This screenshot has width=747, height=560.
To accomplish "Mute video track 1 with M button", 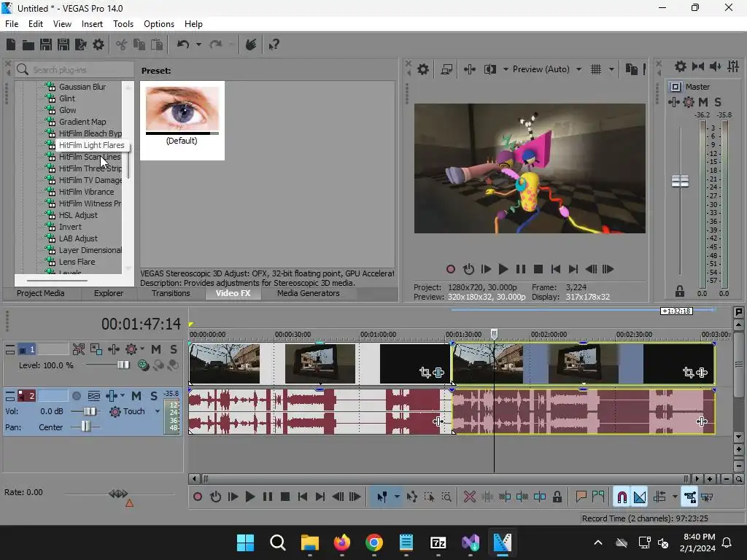I will point(156,349).
